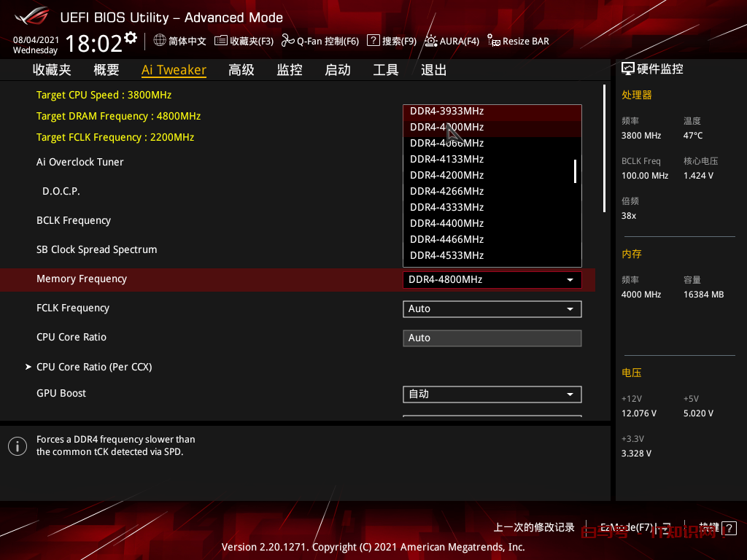Switch to the 高级 (Advanced) tab
Screen dimensions: 747x560
pyautogui.click(x=241, y=70)
